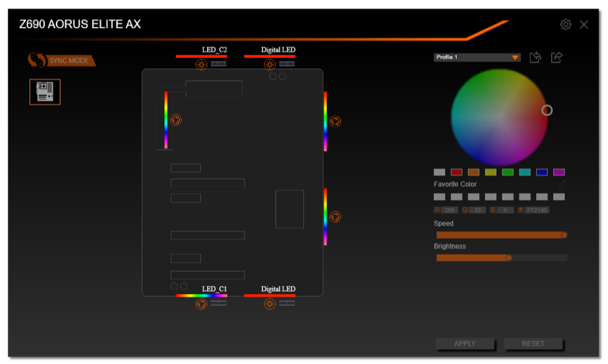Click the left inner rainbow LED strip

click(x=166, y=120)
